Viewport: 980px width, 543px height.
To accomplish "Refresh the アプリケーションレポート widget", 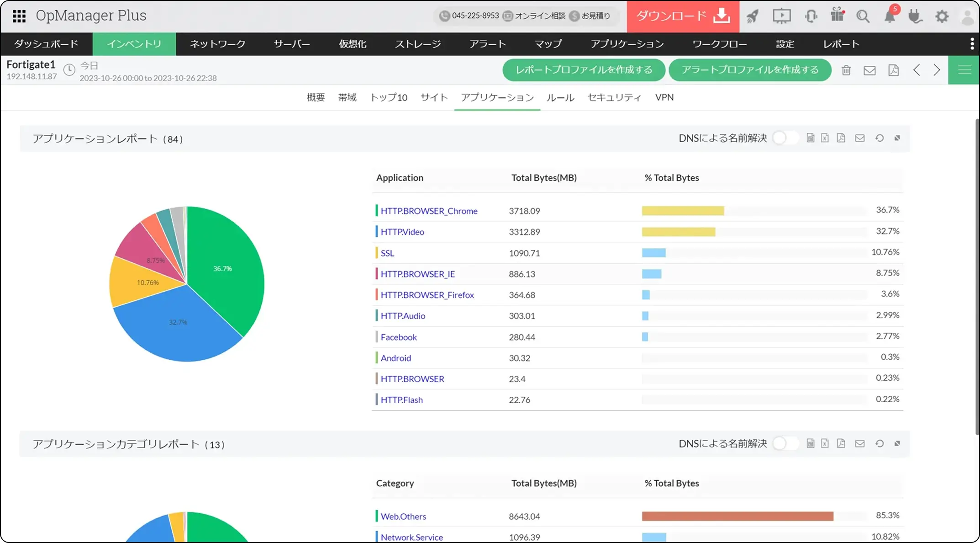I will (880, 138).
